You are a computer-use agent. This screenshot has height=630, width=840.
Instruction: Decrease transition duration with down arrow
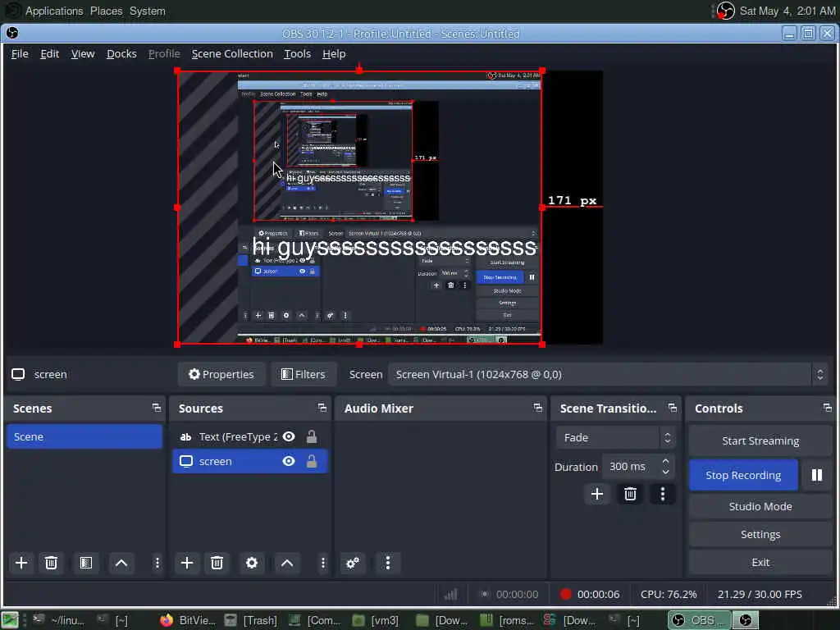point(666,472)
